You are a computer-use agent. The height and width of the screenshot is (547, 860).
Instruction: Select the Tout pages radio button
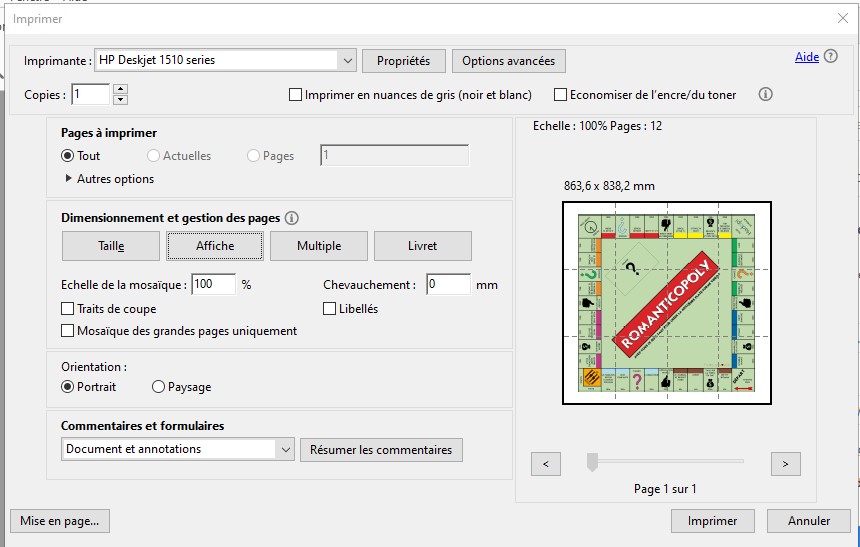67,156
